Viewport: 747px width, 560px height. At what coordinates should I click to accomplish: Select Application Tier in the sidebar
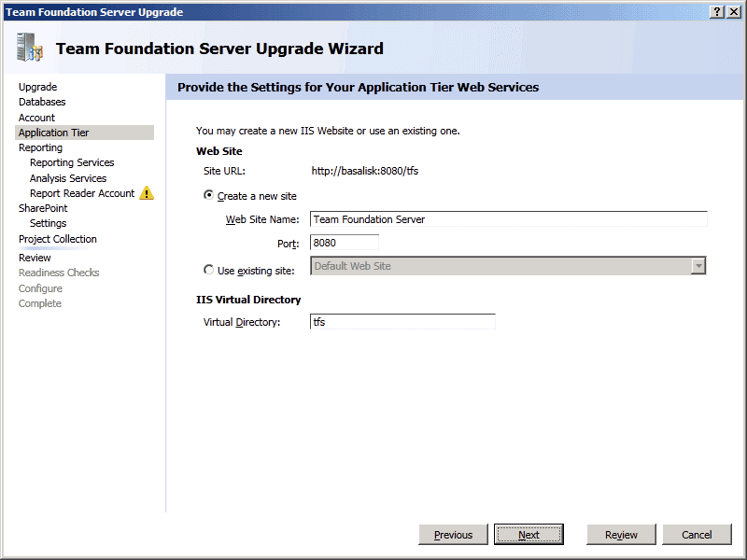tap(53, 133)
